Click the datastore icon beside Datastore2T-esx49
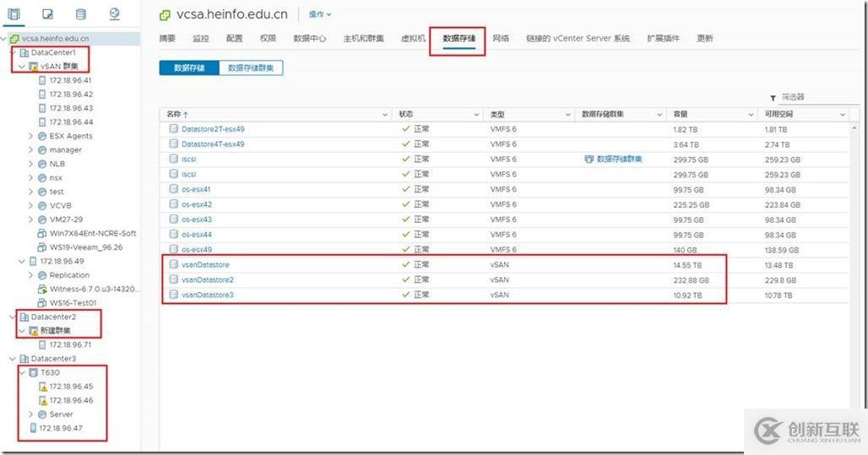 [x=173, y=128]
